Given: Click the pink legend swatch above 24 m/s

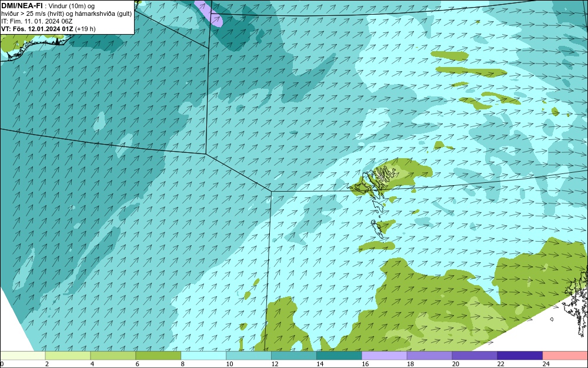Looking at the screenshot, I should click(x=565, y=356).
